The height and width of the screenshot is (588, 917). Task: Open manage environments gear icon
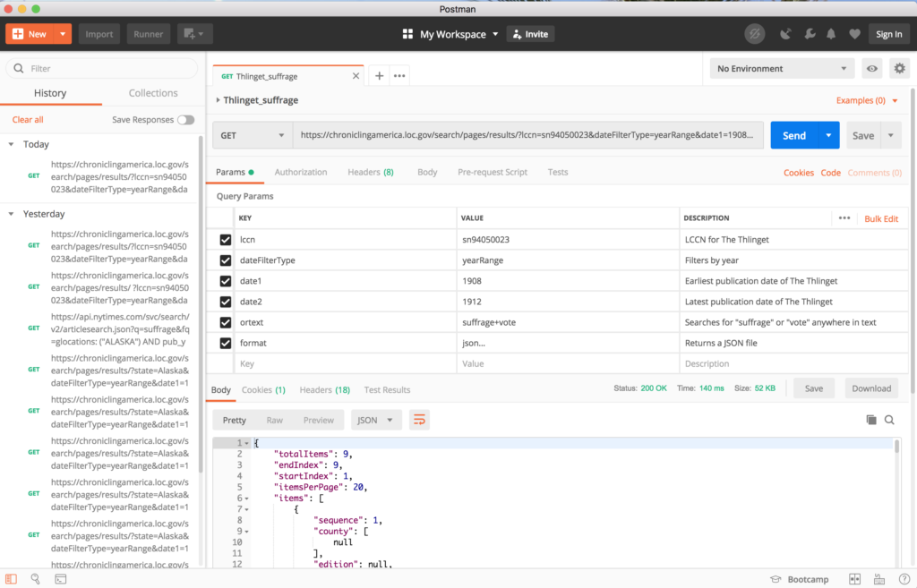point(899,68)
